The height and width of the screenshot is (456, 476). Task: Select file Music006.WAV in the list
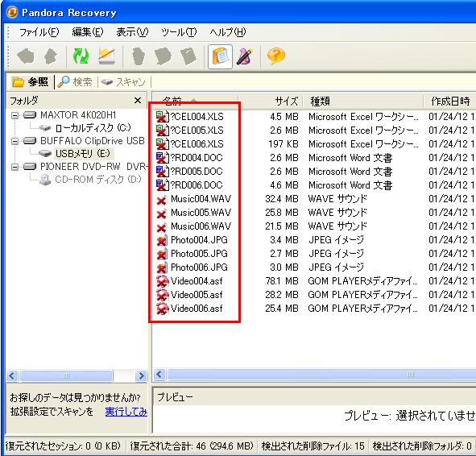pyautogui.click(x=201, y=226)
